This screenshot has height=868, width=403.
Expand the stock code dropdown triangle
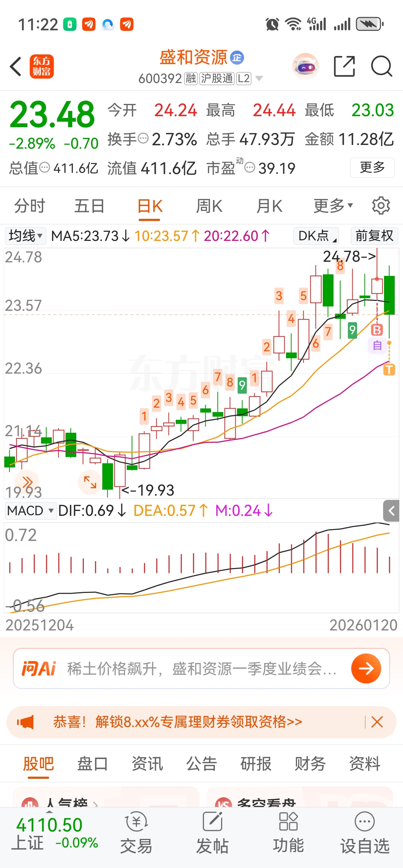[x=259, y=79]
